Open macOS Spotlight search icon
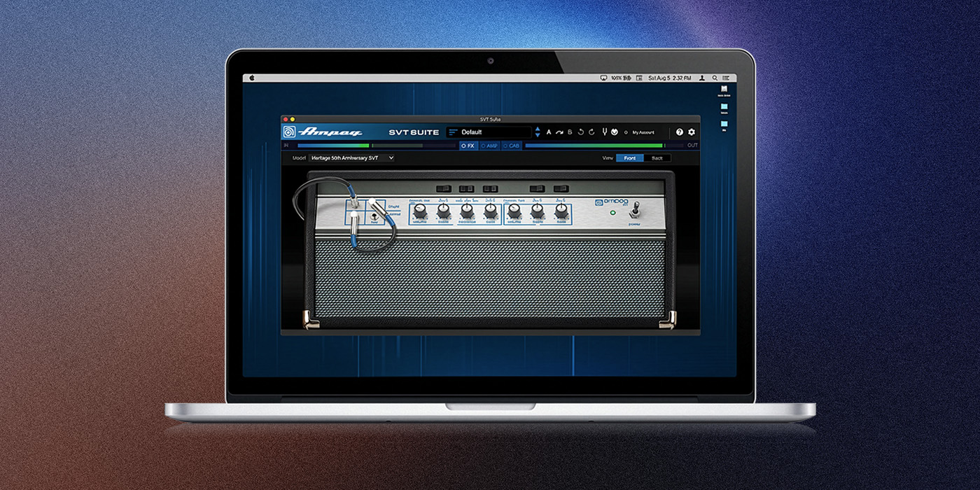The width and height of the screenshot is (980, 490). [x=714, y=78]
